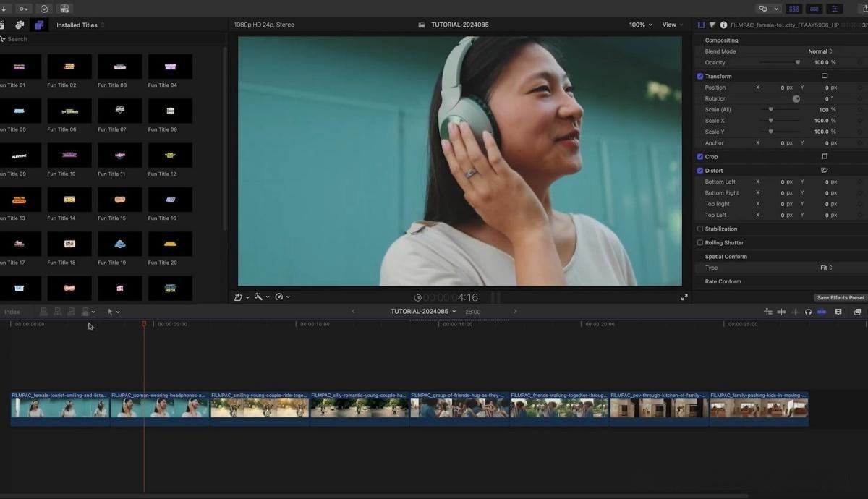Viewport: 868px width, 499px height.
Task: Enter full screen viewer playback
Action: tap(684, 297)
